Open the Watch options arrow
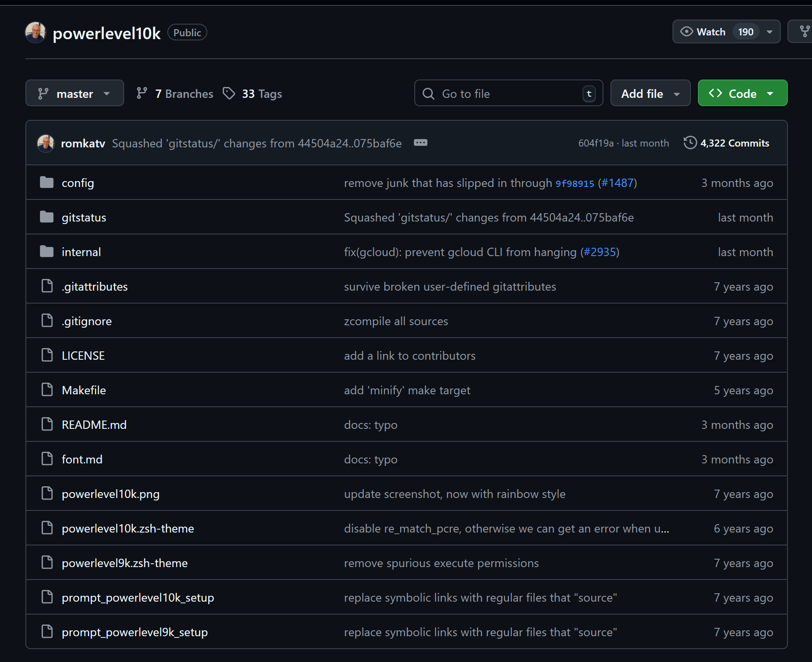This screenshot has height=662, width=812. coord(770,32)
